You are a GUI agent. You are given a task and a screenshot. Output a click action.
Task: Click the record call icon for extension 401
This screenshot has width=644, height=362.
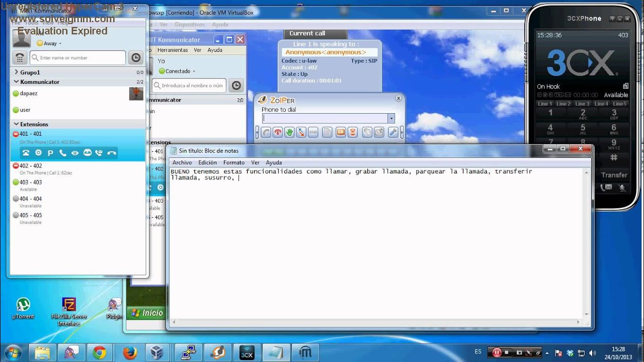pos(38,153)
